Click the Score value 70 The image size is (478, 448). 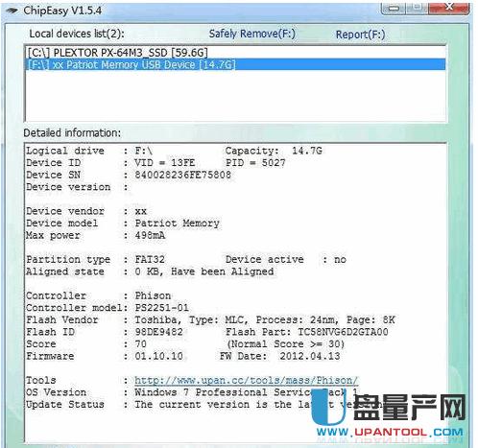click(x=140, y=344)
